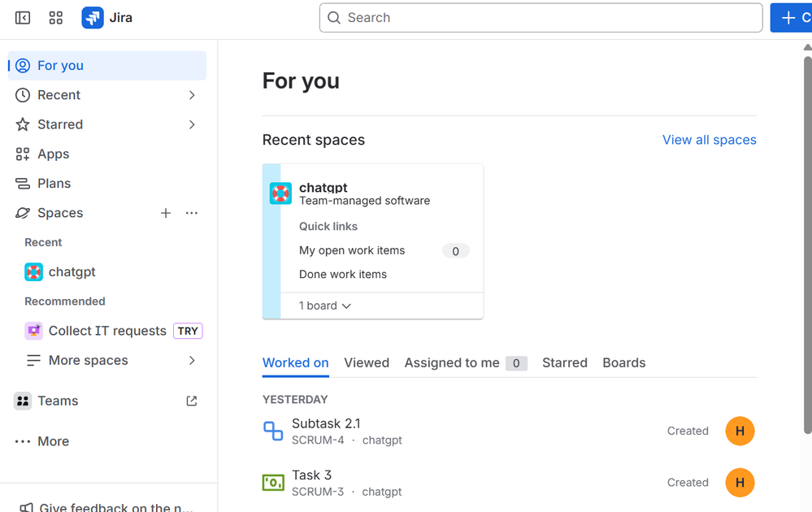This screenshot has height=512, width=812.
Task: Select the Teams sidebar item
Action: pyautogui.click(x=58, y=401)
